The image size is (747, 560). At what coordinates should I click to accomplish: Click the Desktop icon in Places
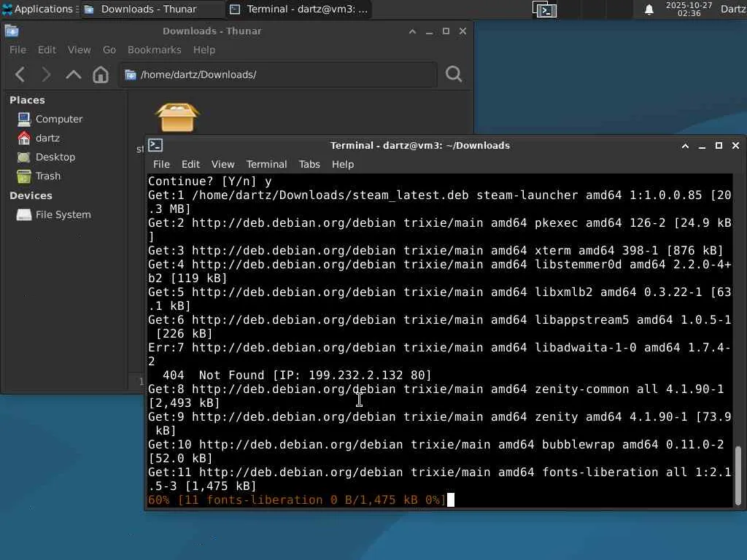24,157
